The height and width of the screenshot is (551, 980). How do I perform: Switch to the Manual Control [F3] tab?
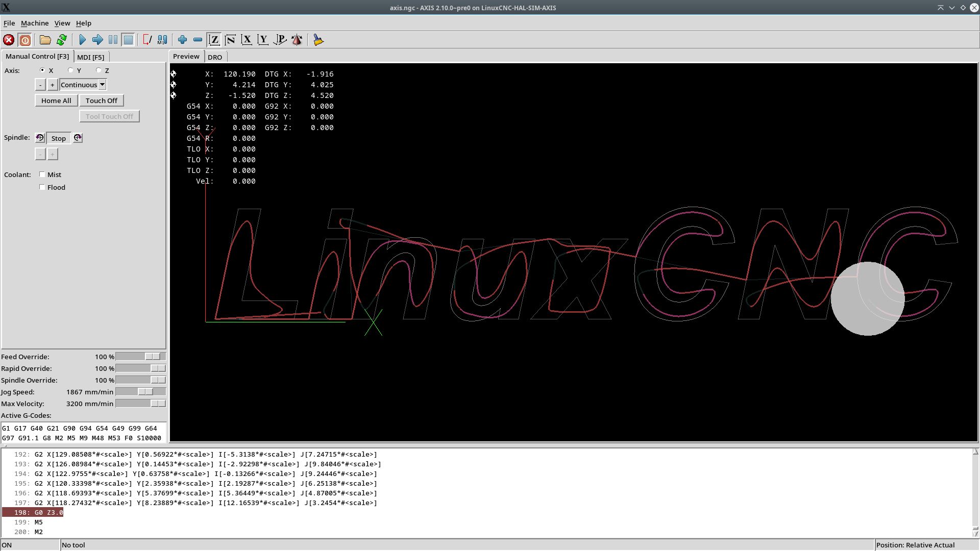coord(37,56)
